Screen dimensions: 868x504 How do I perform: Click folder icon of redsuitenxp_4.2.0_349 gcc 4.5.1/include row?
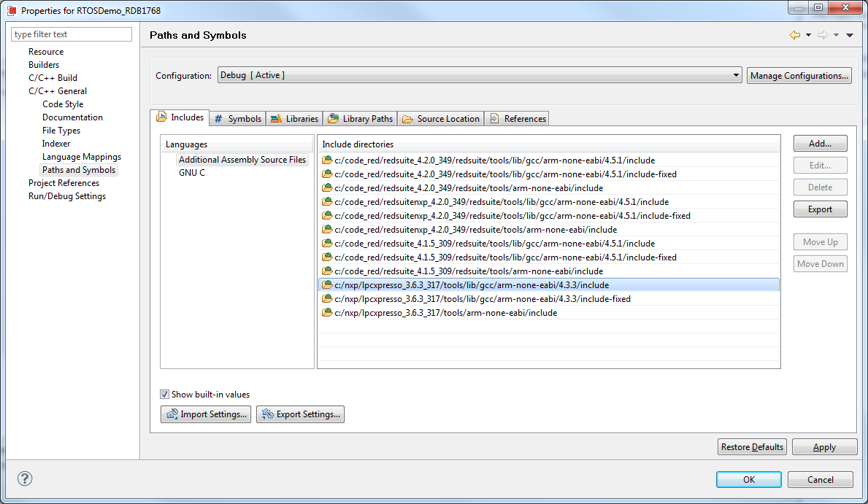coord(327,201)
